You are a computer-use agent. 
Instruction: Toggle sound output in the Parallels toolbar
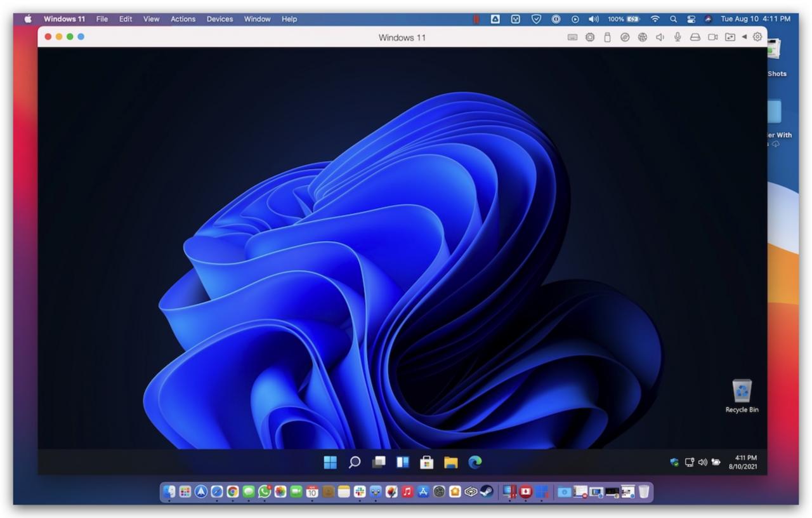[660, 37]
